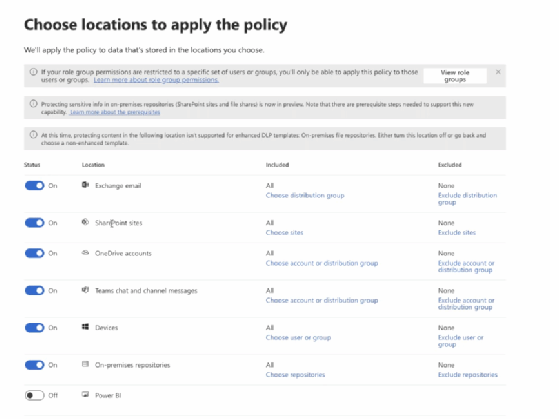
Task: Click the SharePoint sites label
Action: [118, 223]
